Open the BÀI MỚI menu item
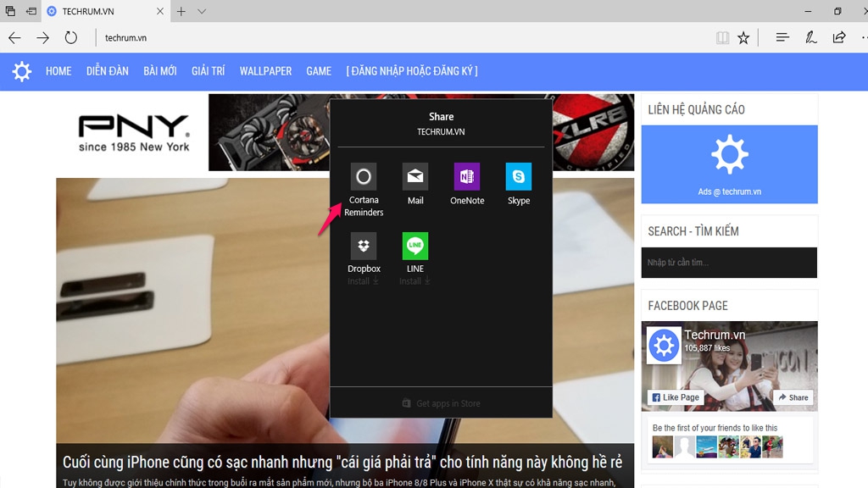Screen dimensions: 868x488 pos(160,71)
